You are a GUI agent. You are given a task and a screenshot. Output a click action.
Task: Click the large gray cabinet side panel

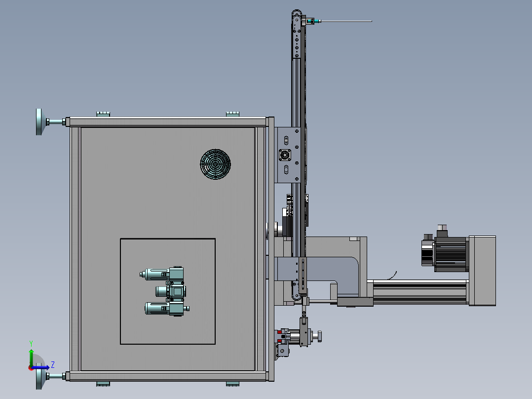tap(168, 249)
